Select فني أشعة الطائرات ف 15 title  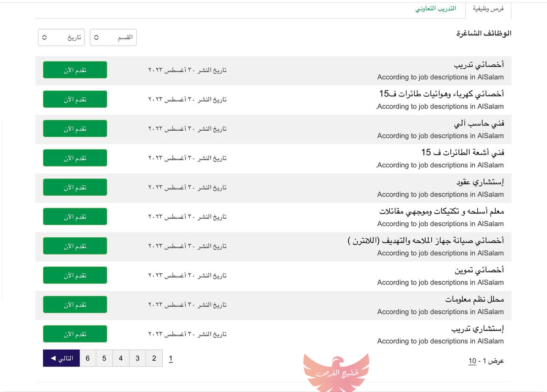[x=462, y=152]
